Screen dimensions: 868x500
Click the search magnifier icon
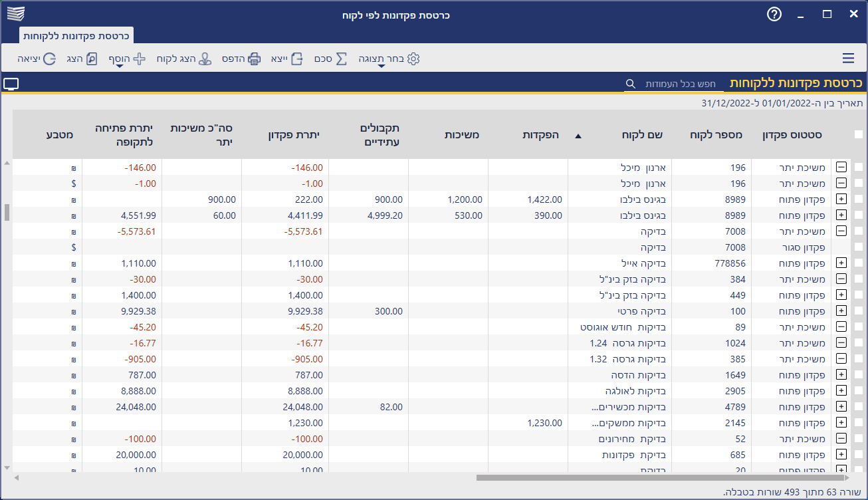coord(630,84)
